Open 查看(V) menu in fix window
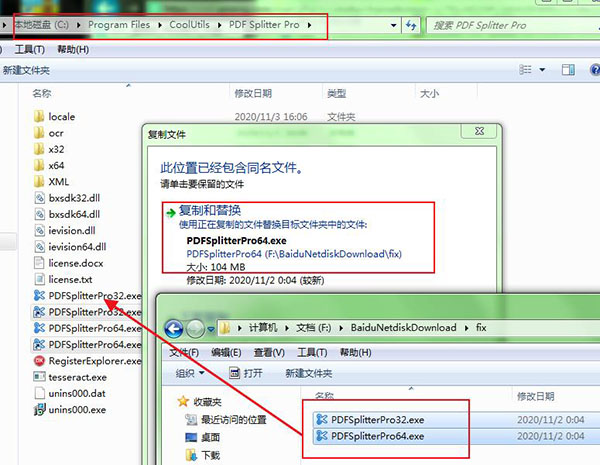 [x=269, y=352]
